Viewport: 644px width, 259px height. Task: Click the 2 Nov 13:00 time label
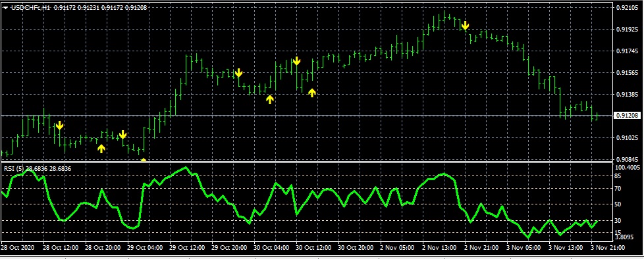click(x=439, y=248)
